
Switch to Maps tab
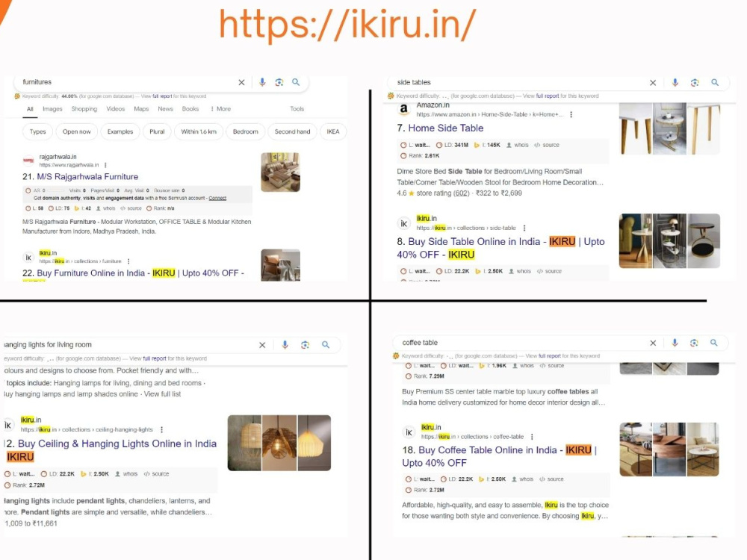point(141,109)
